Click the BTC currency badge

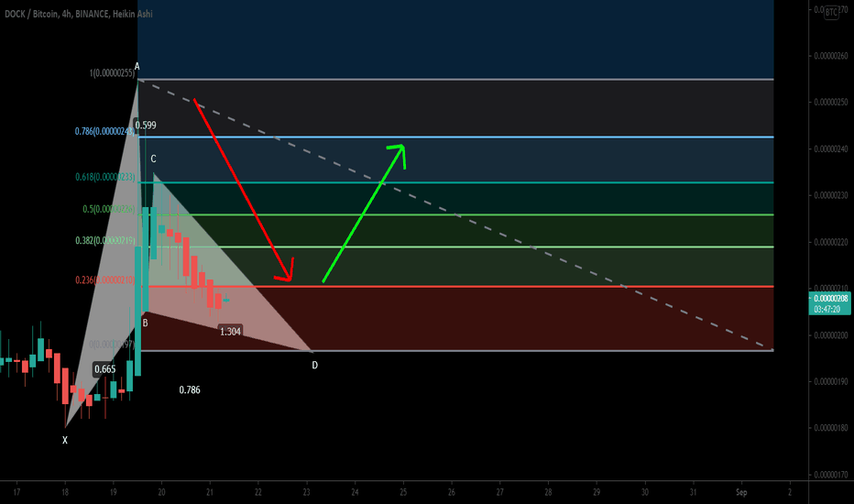pos(831,12)
